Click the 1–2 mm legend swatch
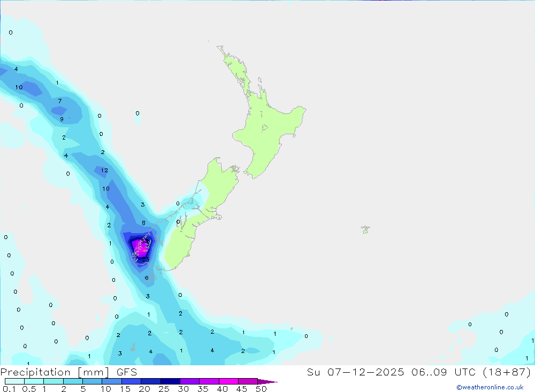This screenshot has width=535, height=392. (x=53, y=381)
